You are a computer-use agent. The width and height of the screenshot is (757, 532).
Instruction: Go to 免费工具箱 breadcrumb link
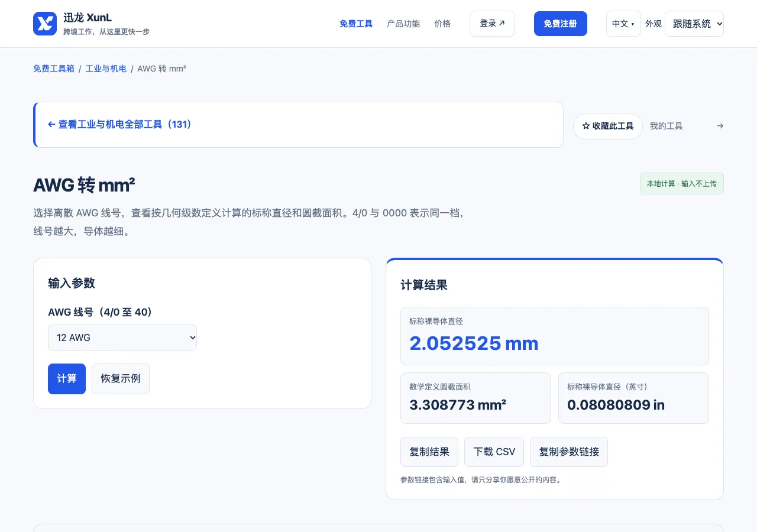coord(54,69)
